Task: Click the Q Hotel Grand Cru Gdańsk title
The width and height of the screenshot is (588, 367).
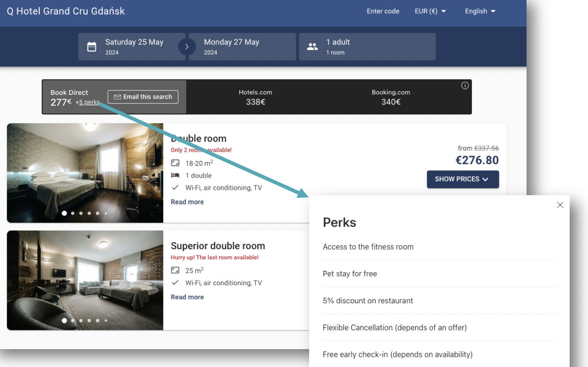Action: click(x=66, y=11)
